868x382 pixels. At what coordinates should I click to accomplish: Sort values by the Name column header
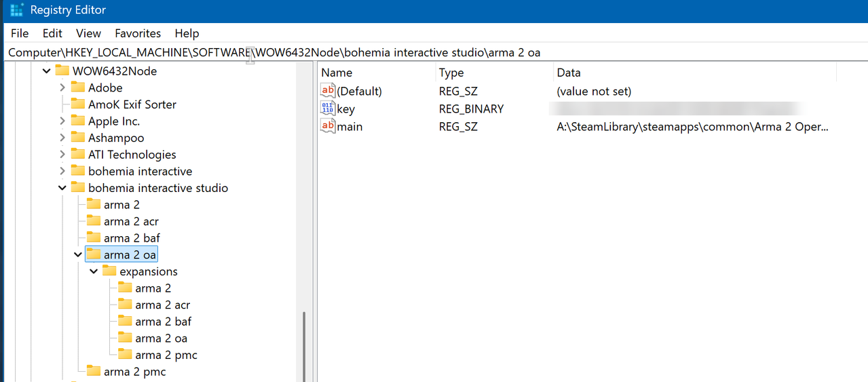[x=376, y=73]
